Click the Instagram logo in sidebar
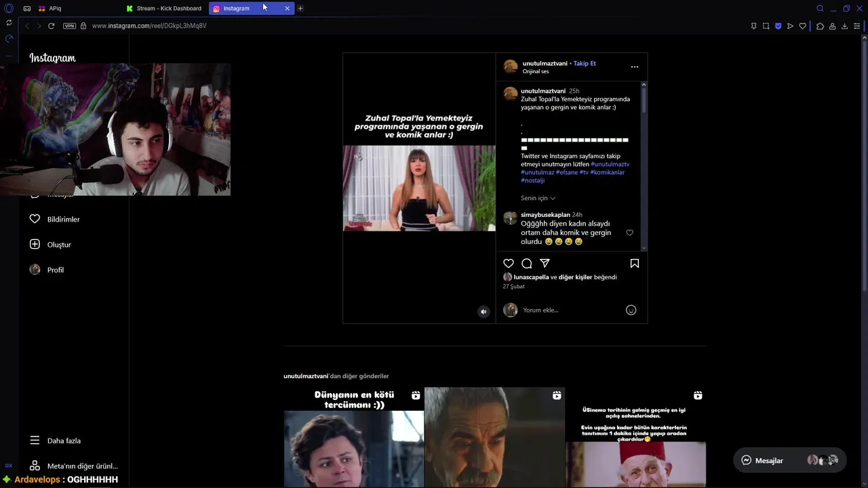868x488 pixels. pos(52,58)
